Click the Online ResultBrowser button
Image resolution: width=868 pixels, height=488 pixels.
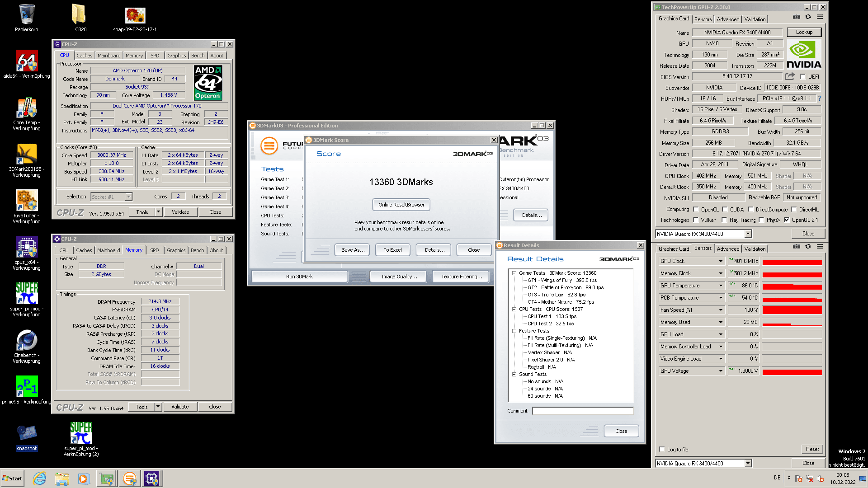pyautogui.click(x=401, y=205)
